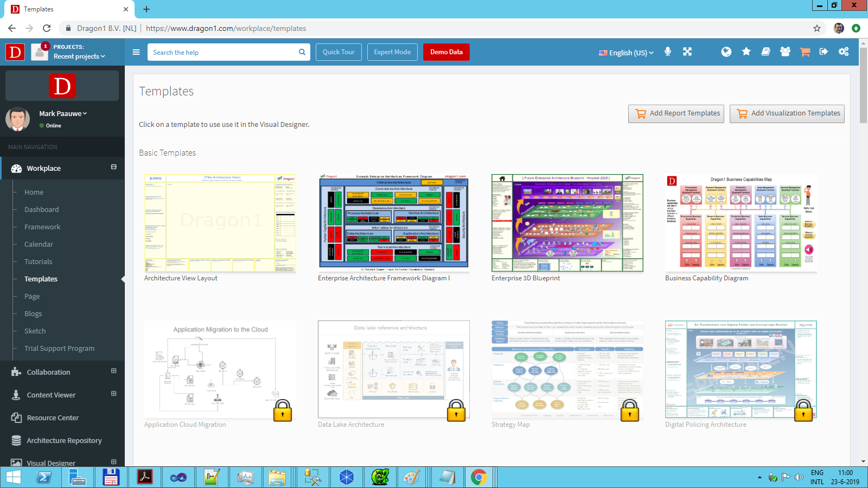Screen dimensions: 868x488
Task: Open the Enterprise 3D Blueprint template thumbnail
Action: tap(567, 223)
